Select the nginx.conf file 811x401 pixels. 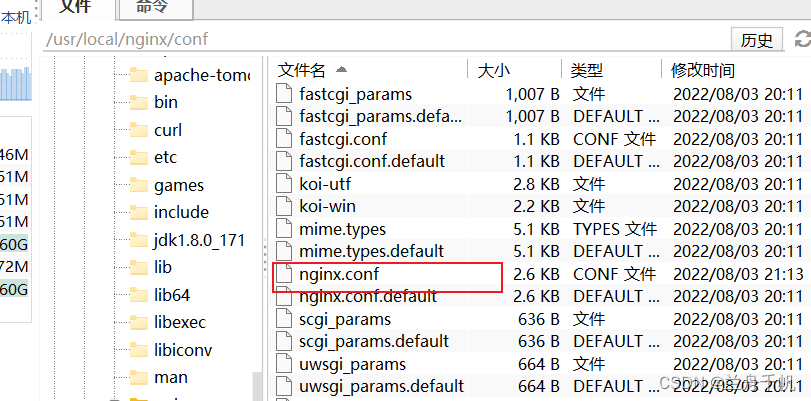[339, 274]
